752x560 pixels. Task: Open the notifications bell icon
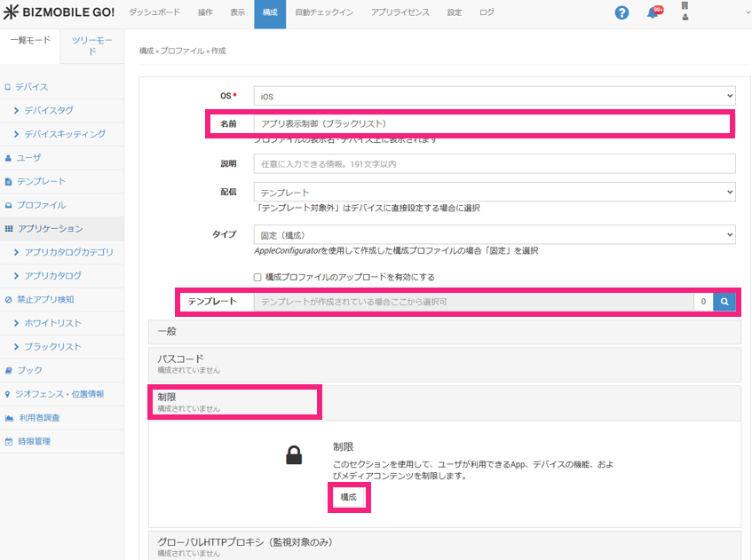click(x=653, y=13)
